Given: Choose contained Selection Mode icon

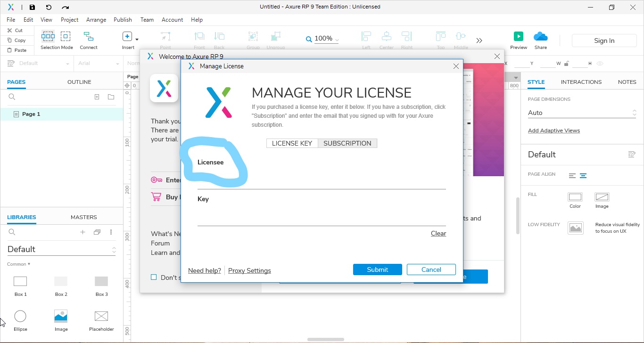Looking at the screenshot, I should [66, 36].
